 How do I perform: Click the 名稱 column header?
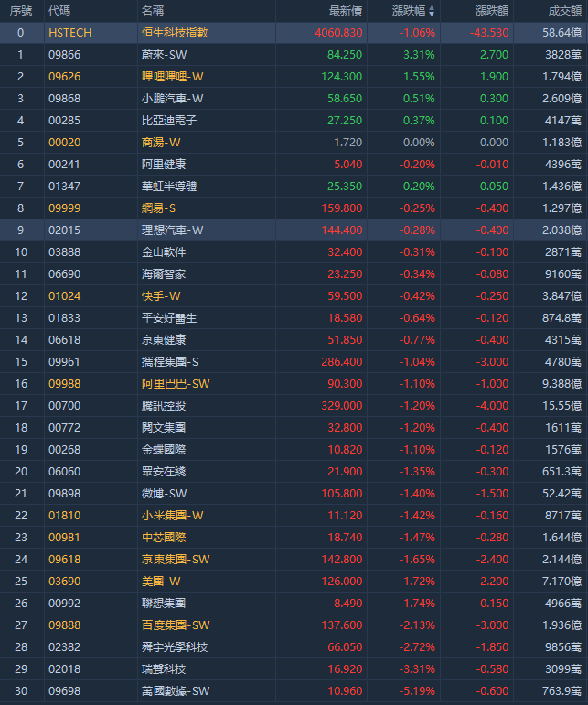[153, 11]
